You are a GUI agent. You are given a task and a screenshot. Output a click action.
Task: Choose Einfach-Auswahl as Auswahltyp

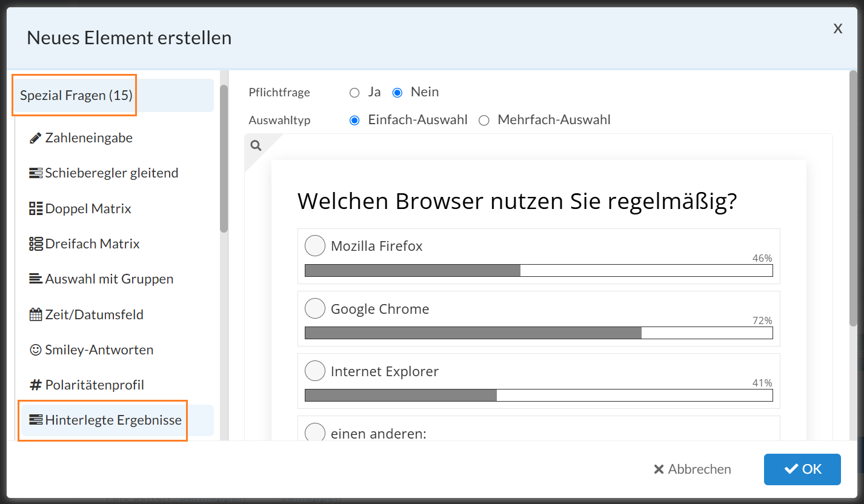(354, 120)
